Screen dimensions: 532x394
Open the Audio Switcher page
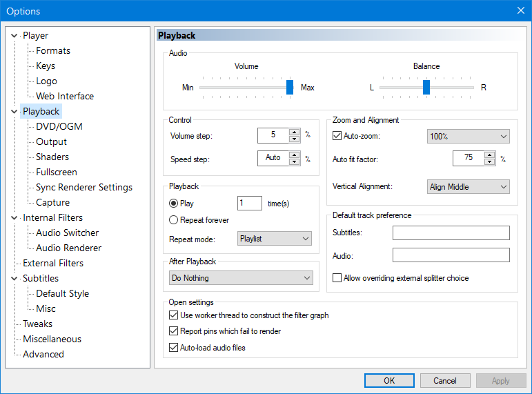pyautogui.click(x=67, y=233)
